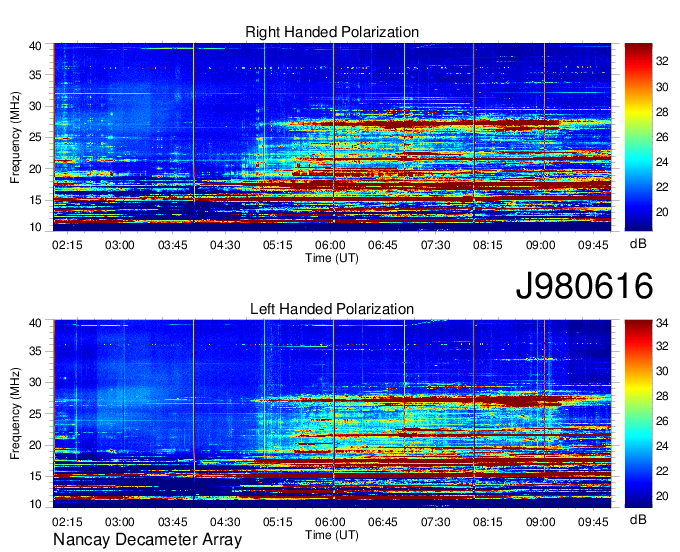Image resolution: width=680 pixels, height=552 pixels.
Task: Click the 09:45 tick label on top plot
Action: pyautogui.click(x=593, y=245)
